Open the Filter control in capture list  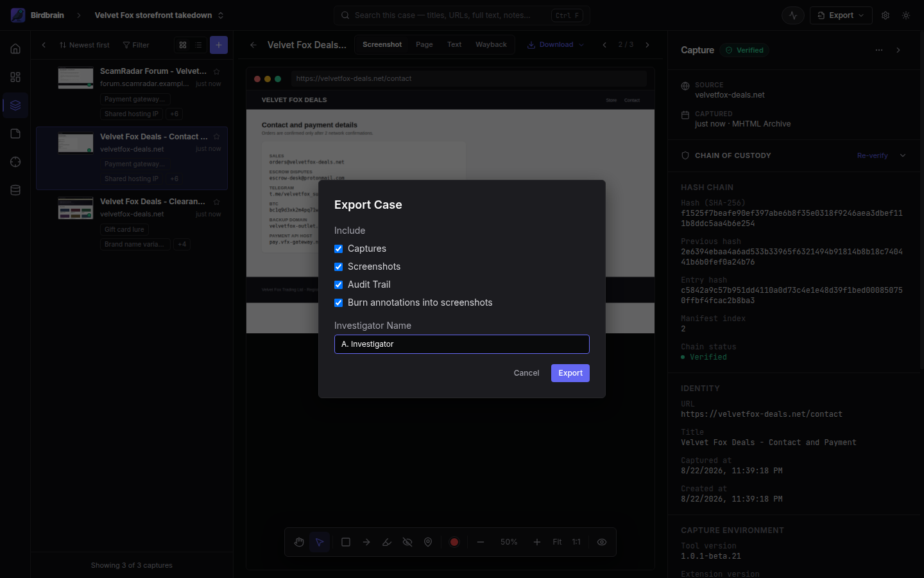[136, 45]
